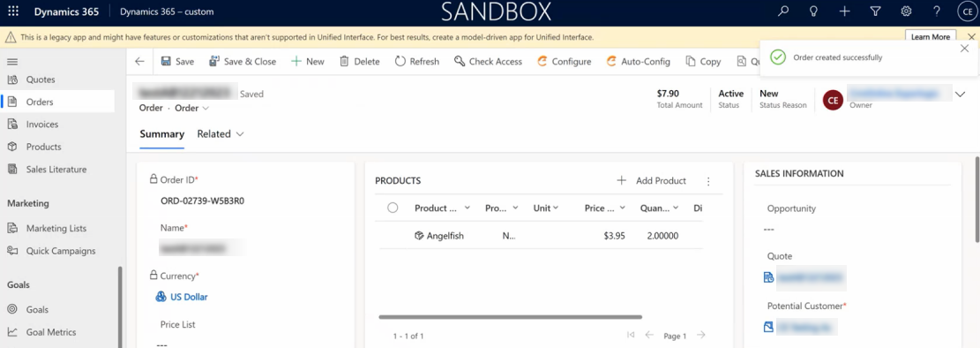The image size is (980, 348).
Task: Click the Learn More button
Action: pyautogui.click(x=930, y=37)
